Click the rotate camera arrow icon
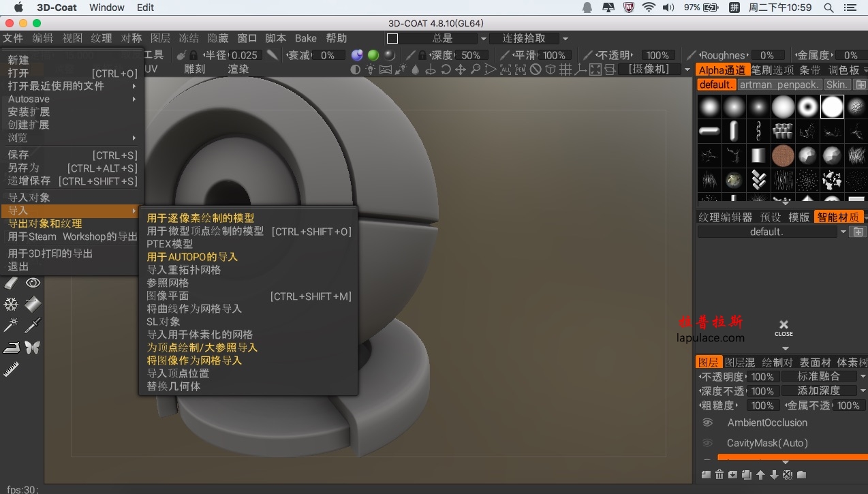Screen dimensions: 868x494 pyautogui.click(x=446, y=70)
